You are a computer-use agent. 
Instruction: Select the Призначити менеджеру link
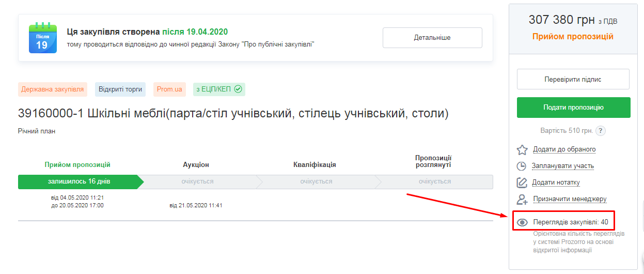pos(570,199)
